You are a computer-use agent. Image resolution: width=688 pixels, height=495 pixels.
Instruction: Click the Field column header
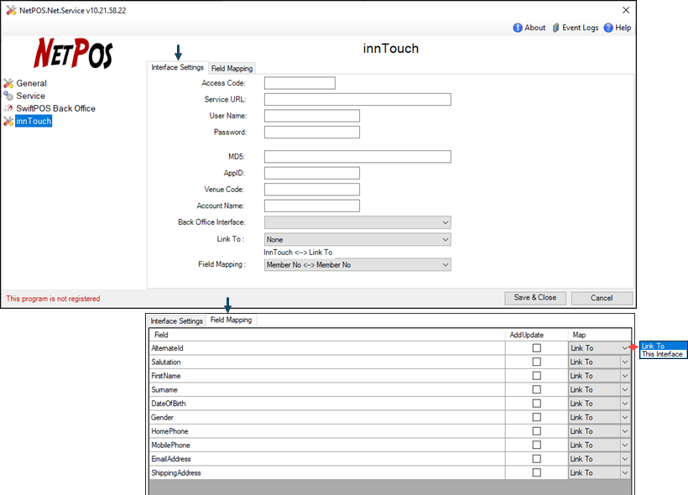pyautogui.click(x=327, y=335)
